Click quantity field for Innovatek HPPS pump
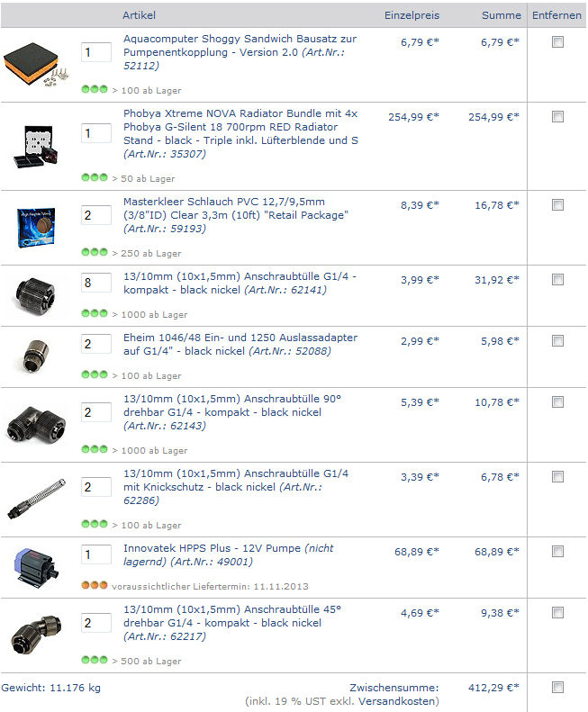Viewport: 588px width, 712px height. pos(96,554)
